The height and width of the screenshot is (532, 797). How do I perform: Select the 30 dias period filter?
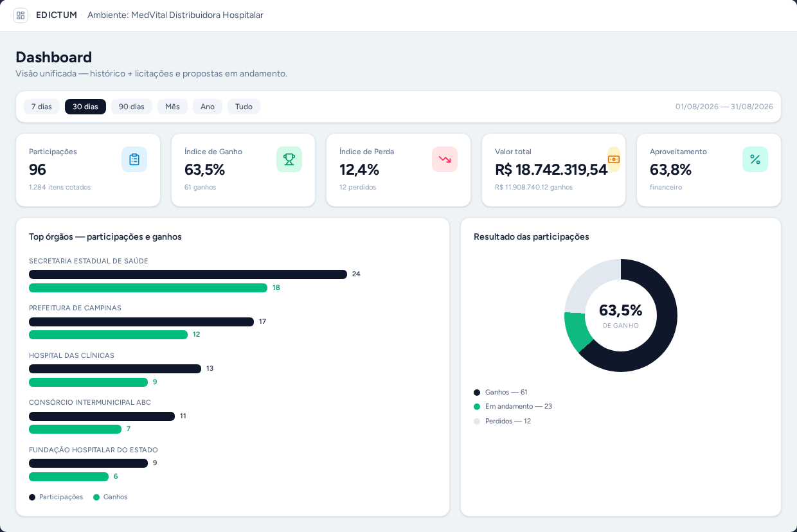pyautogui.click(x=85, y=107)
